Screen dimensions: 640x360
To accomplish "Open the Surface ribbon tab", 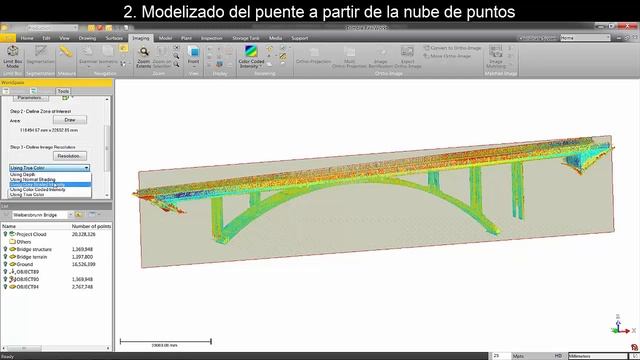I will click(114, 38).
